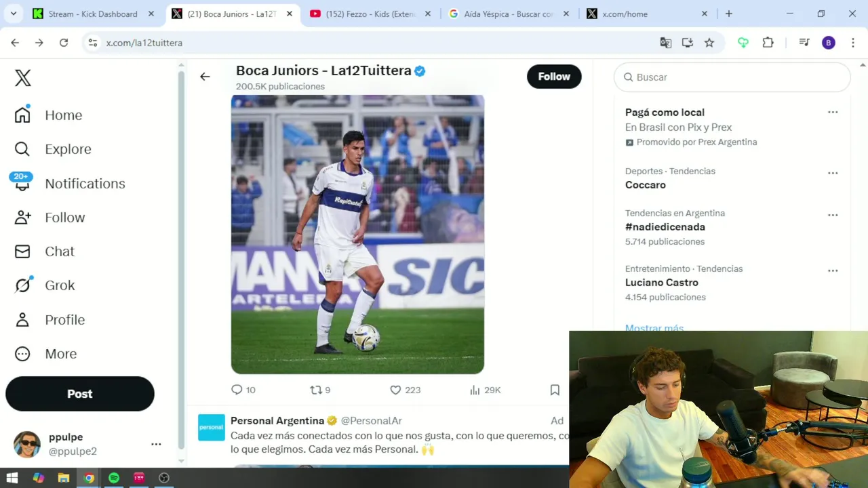Open Follow people icon in sidebar
The height and width of the screenshot is (488, 868).
22,218
